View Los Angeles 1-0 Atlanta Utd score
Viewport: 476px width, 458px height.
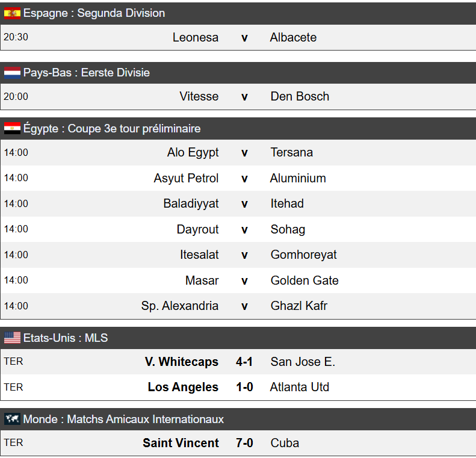click(244, 387)
